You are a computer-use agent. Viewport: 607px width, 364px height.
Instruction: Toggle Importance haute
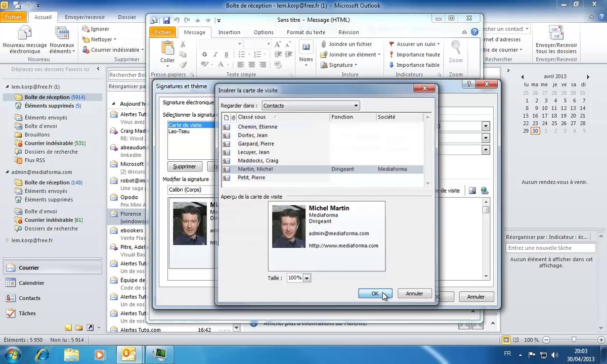[414, 55]
